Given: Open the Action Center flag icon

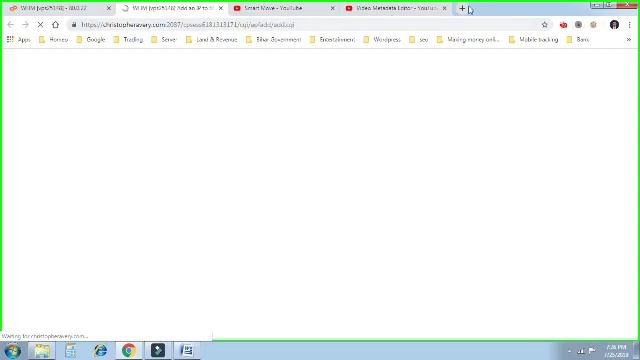Looking at the screenshot, I should (592, 351).
